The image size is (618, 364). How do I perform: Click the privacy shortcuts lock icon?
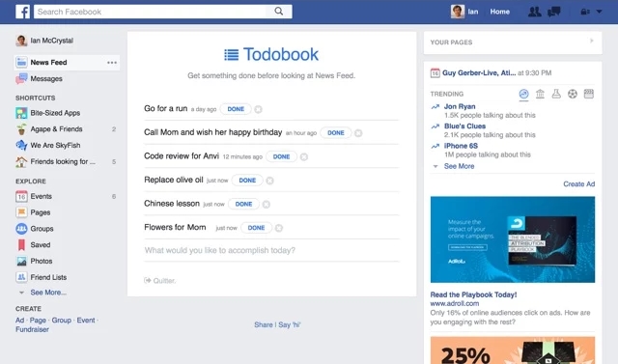coord(585,12)
